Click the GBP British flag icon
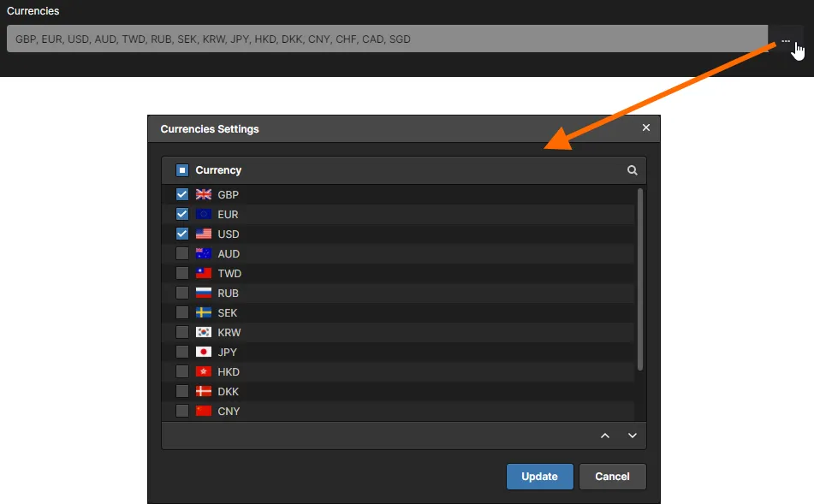814x504 pixels. [204, 194]
